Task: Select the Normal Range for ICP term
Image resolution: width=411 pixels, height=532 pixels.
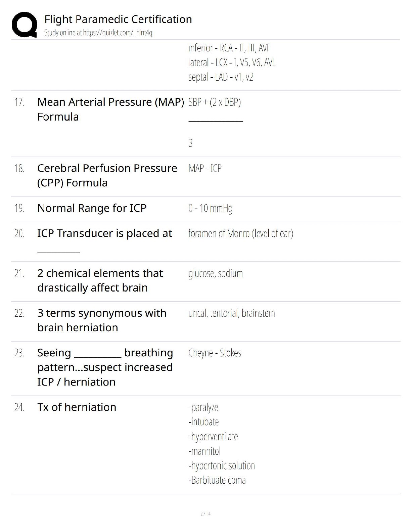Action: point(92,208)
